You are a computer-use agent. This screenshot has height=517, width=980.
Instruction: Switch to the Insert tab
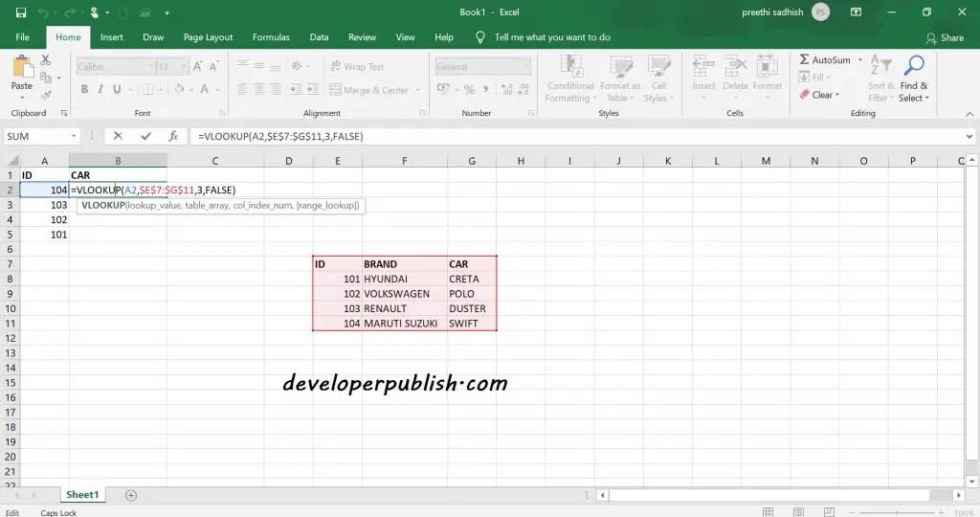(x=112, y=37)
